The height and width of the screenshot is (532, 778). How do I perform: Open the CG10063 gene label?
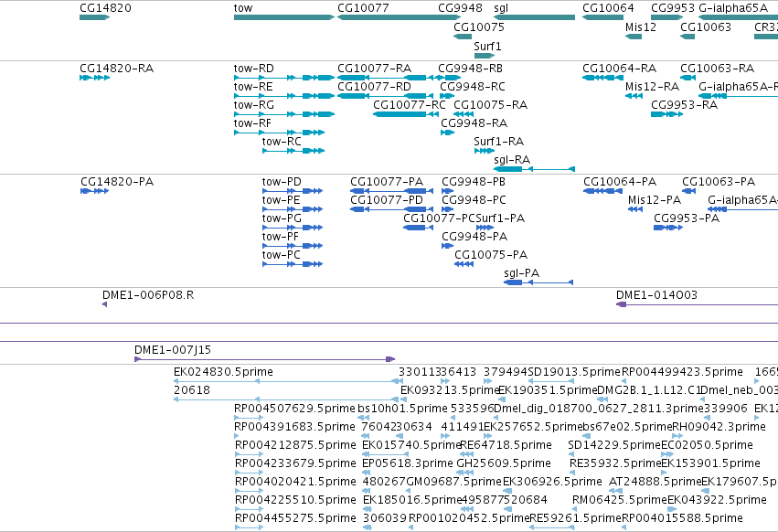coord(706,27)
